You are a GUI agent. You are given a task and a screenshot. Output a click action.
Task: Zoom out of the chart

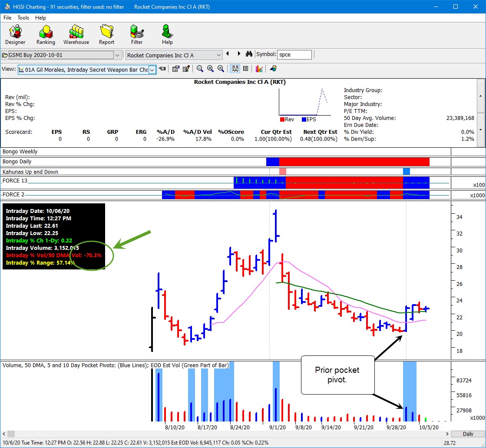221,69
